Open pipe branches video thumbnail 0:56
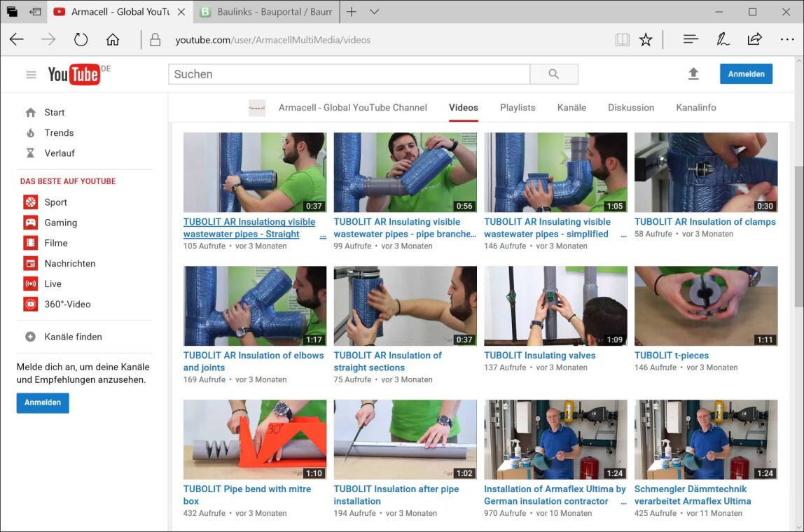 point(405,172)
